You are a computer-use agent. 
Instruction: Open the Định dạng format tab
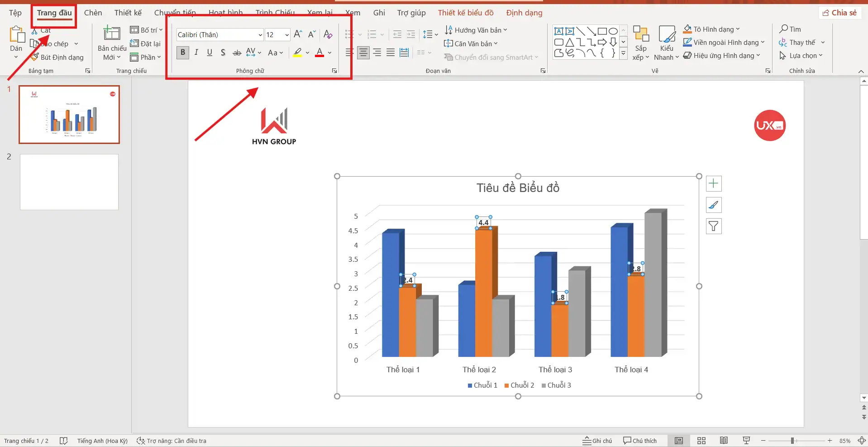pyautogui.click(x=525, y=13)
